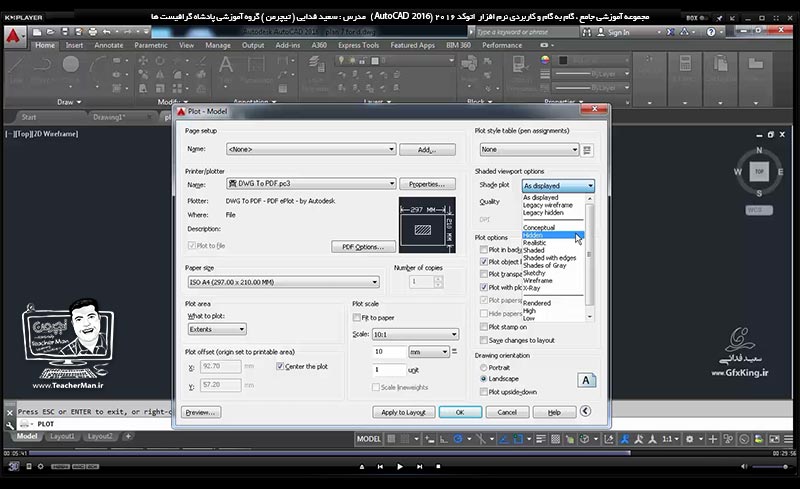Click the paper preview thumbnail
The width and height of the screenshot is (800, 489).
click(x=427, y=225)
